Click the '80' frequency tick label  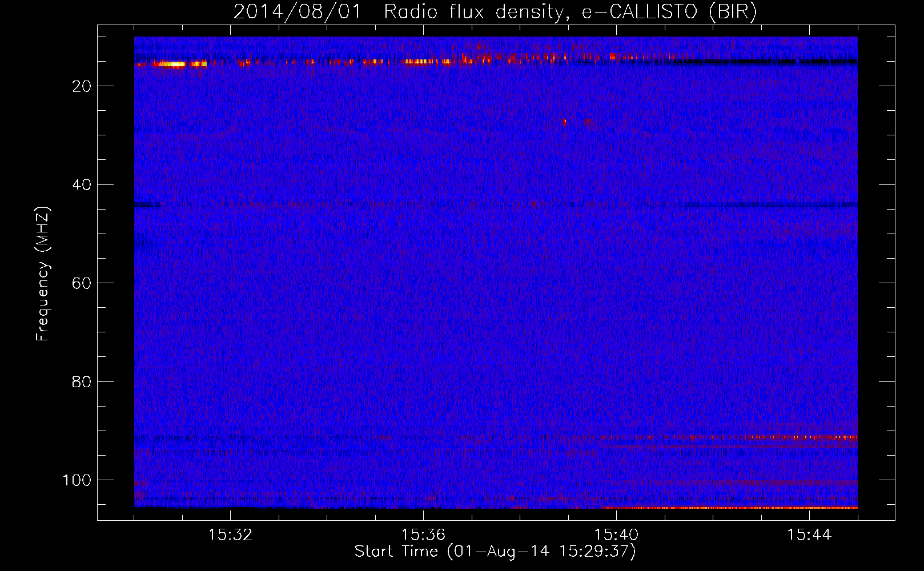[82, 382]
